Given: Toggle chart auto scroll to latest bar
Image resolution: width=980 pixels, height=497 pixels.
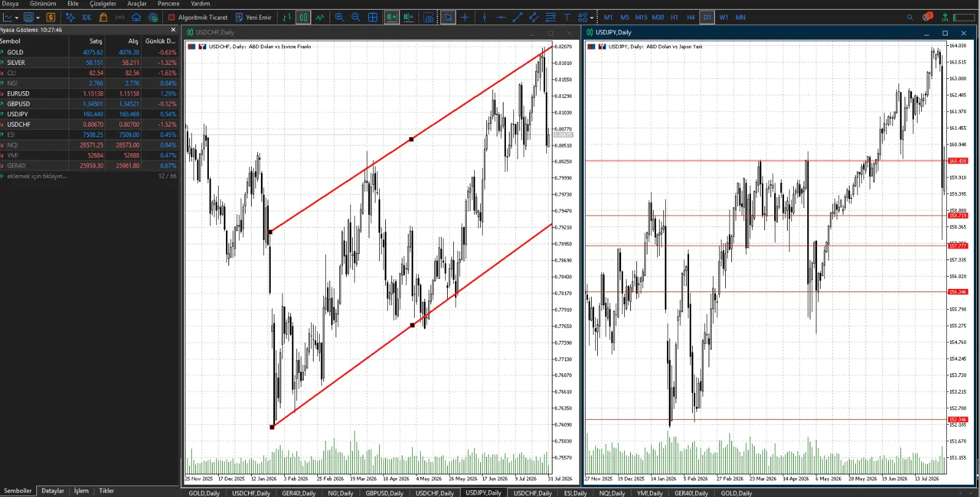Looking at the screenshot, I should point(392,17).
